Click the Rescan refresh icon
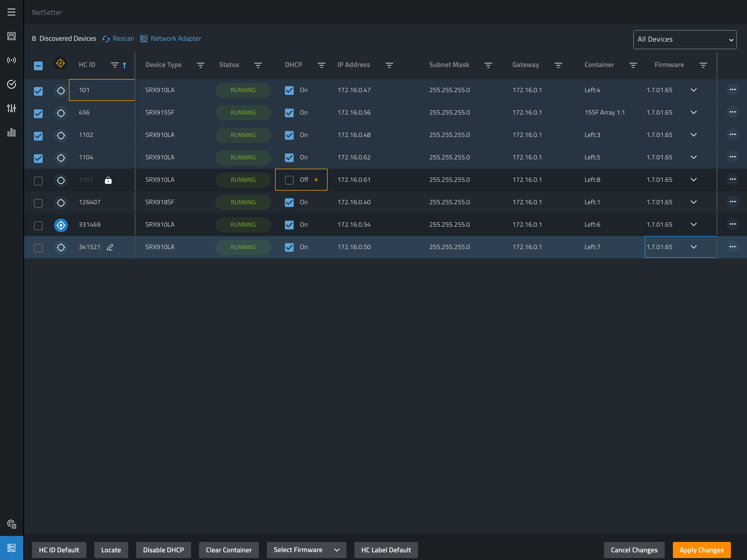Image resolution: width=747 pixels, height=560 pixels. tap(106, 39)
